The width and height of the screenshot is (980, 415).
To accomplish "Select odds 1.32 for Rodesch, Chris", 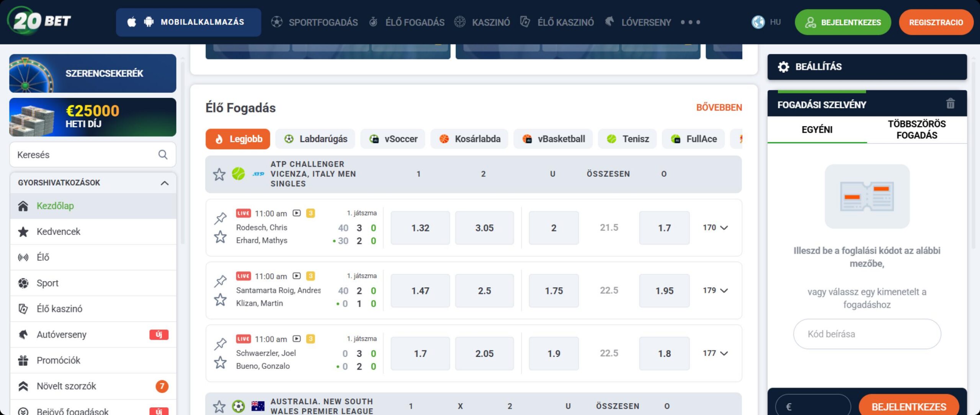I will (420, 228).
